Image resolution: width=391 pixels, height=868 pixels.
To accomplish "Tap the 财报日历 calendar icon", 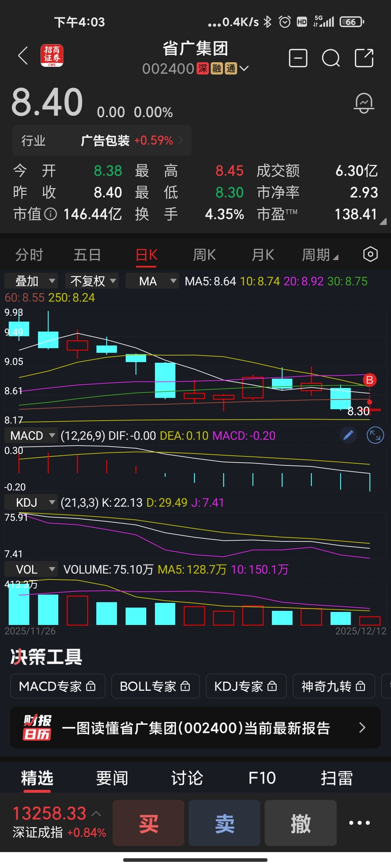I will 38,727.
